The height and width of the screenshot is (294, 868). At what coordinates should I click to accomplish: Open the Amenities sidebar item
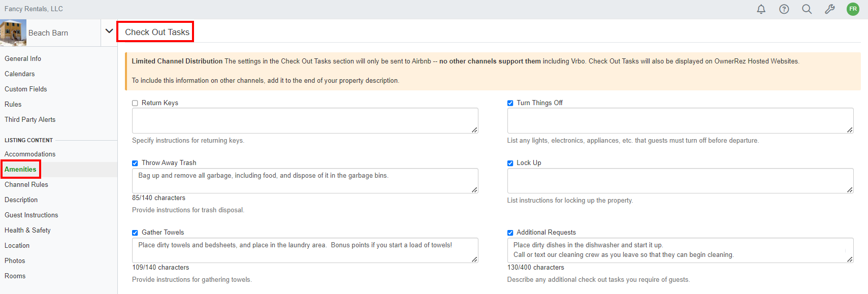(20, 170)
